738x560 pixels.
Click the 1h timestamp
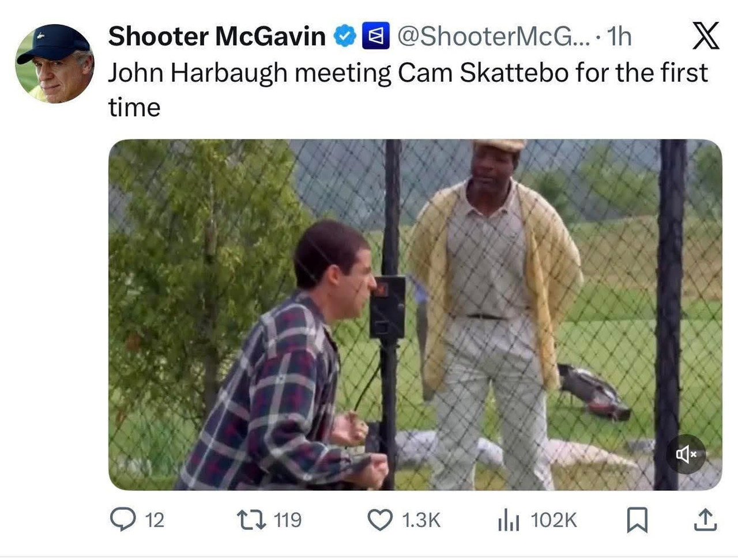[620, 36]
